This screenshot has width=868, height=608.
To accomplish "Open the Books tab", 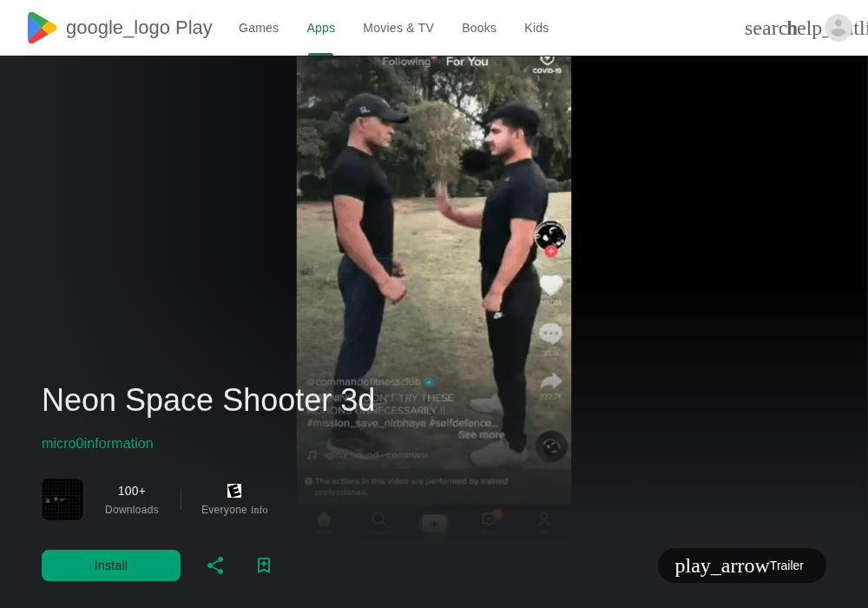I will [479, 28].
